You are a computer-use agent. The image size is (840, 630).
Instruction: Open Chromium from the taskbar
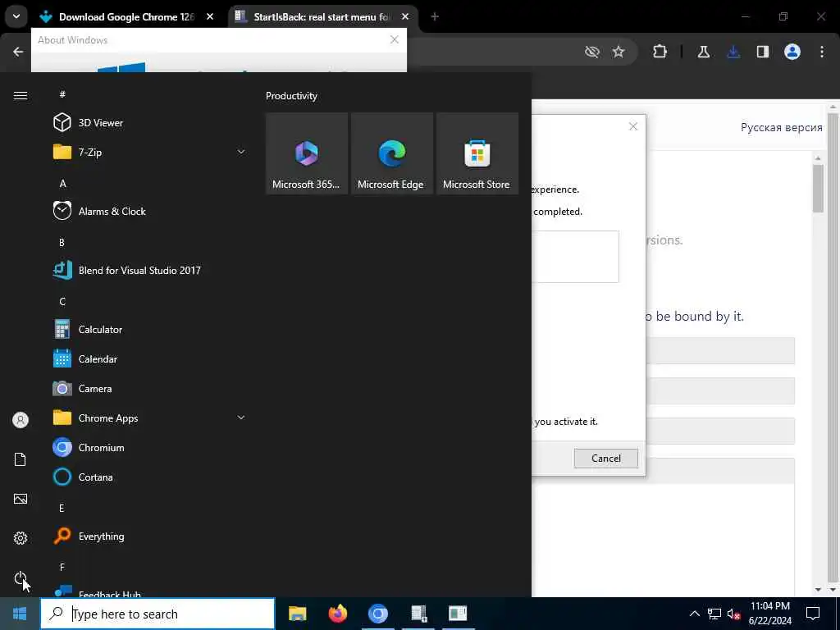[377, 614]
